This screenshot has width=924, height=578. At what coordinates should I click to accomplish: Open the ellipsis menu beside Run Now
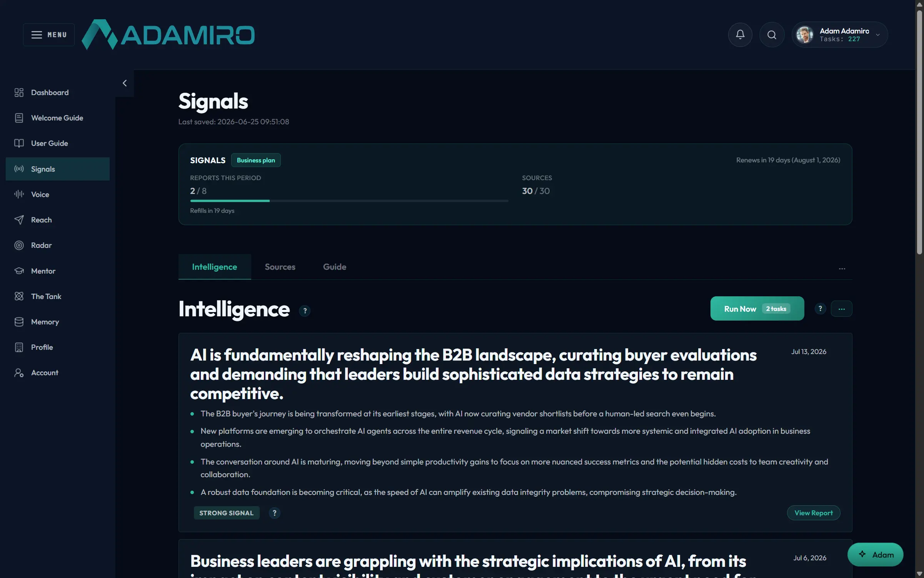click(x=841, y=309)
